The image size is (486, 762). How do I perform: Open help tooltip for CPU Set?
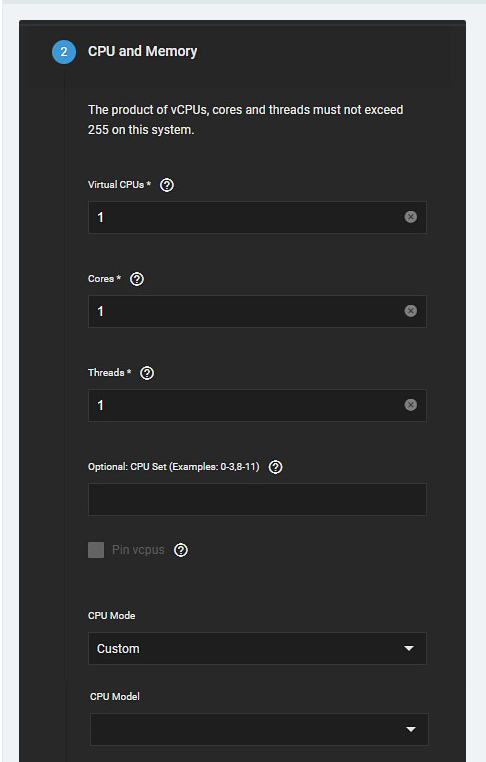pyautogui.click(x=276, y=467)
